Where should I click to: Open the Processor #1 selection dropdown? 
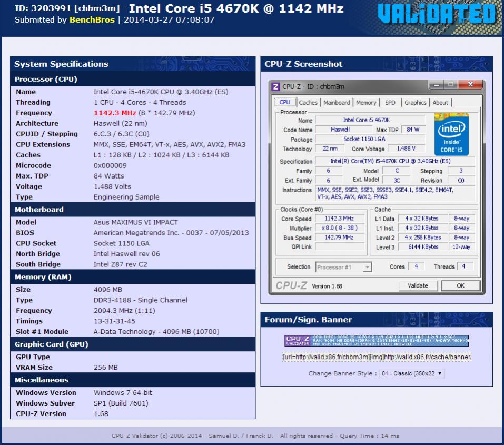tap(343, 267)
